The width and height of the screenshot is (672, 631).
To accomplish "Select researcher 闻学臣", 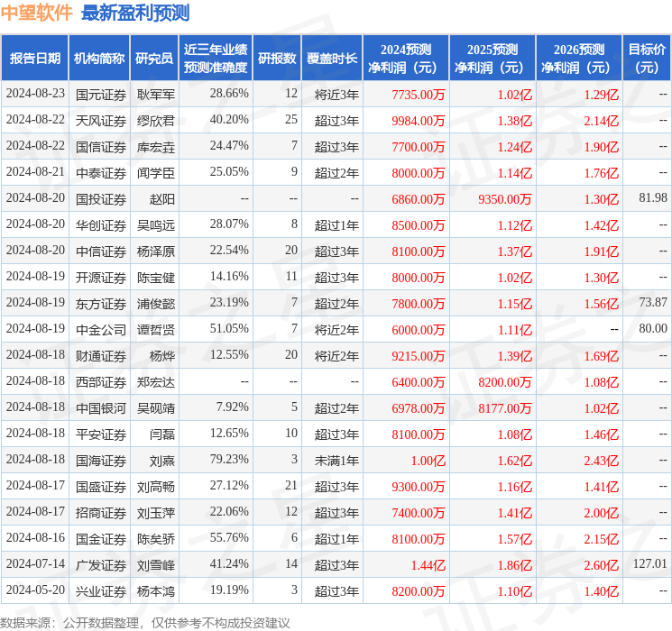I will (x=156, y=173).
